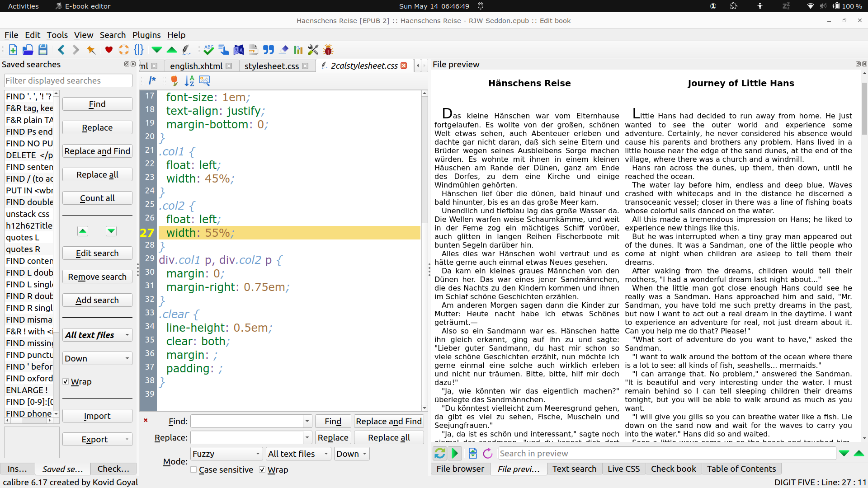
Task: Switch to the english.xhtml tab
Action: 196,66
